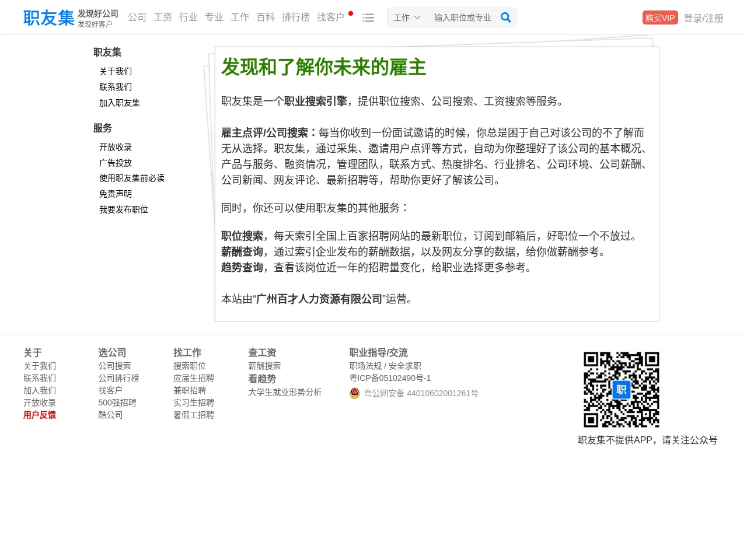Image resolution: width=747 pixels, height=560 pixels.
Task: Select 联系我们 in the sidebar
Action: 116,87
